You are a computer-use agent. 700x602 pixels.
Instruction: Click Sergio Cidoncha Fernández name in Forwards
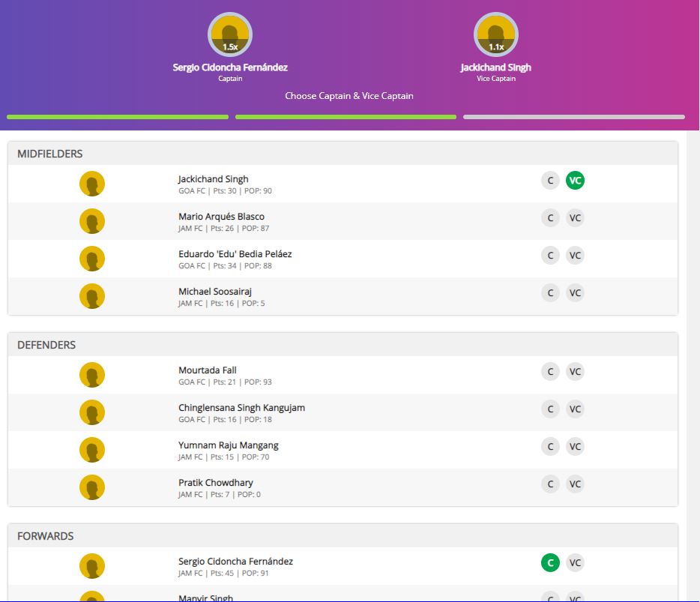click(x=236, y=562)
